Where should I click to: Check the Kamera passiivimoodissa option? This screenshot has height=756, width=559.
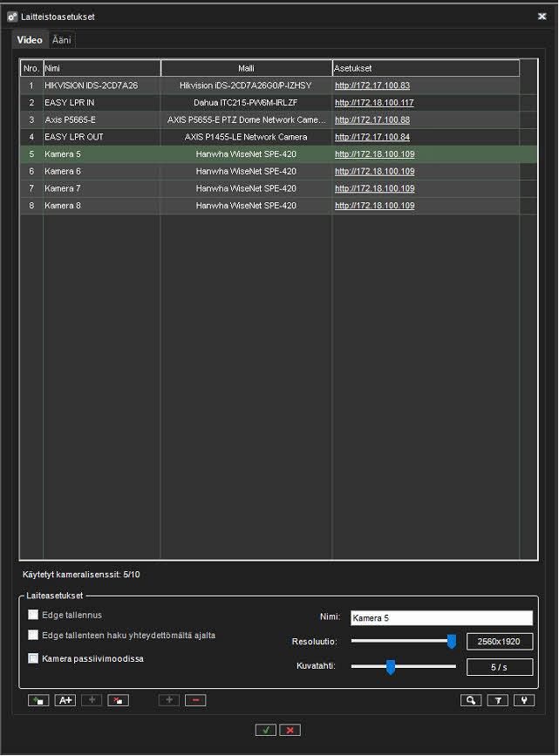click(34, 658)
